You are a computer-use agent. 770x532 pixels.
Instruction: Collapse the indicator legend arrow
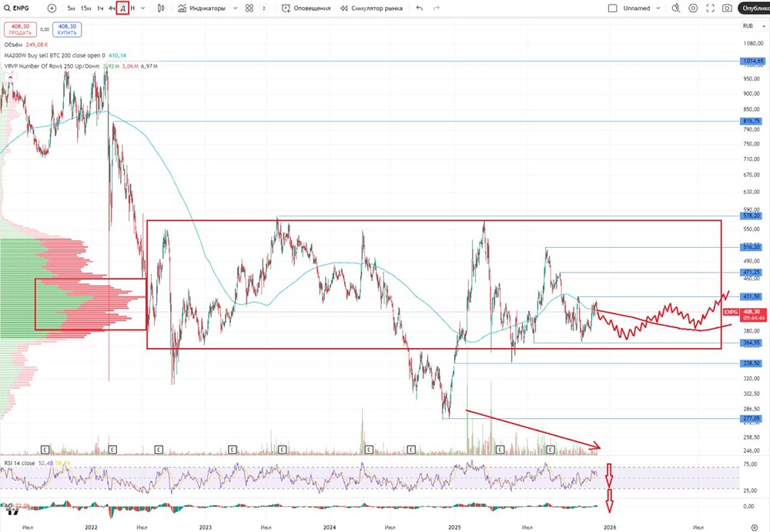(10, 77)
